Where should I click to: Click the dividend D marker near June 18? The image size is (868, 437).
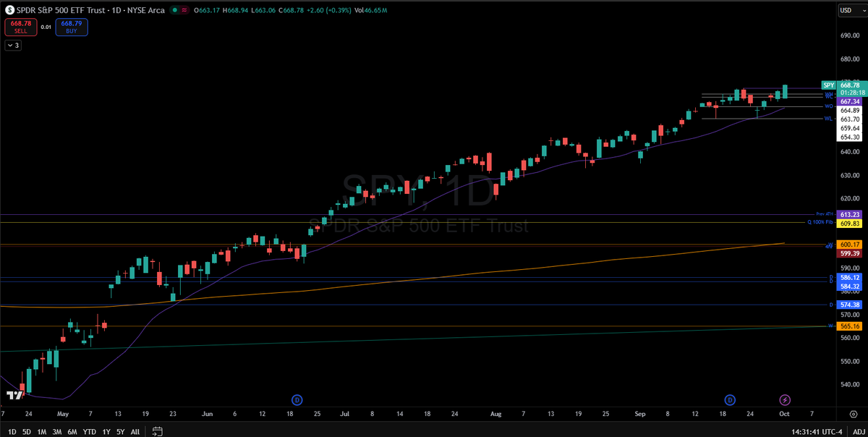297,399
